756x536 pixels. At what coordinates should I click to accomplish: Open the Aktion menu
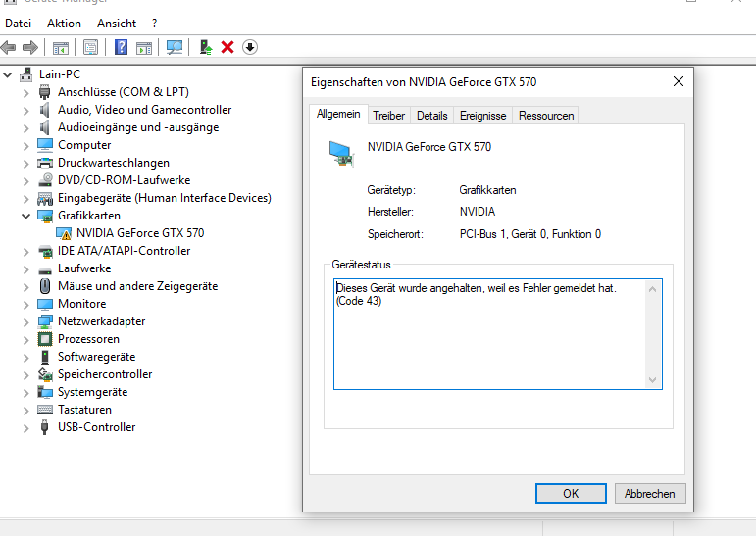(64, 24)
